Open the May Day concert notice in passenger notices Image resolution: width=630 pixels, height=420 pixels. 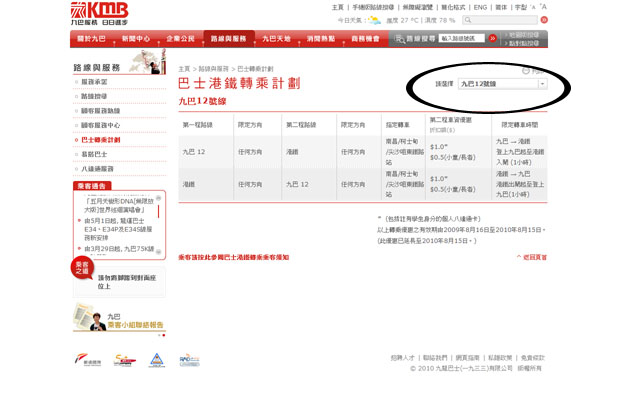point(119,205)
